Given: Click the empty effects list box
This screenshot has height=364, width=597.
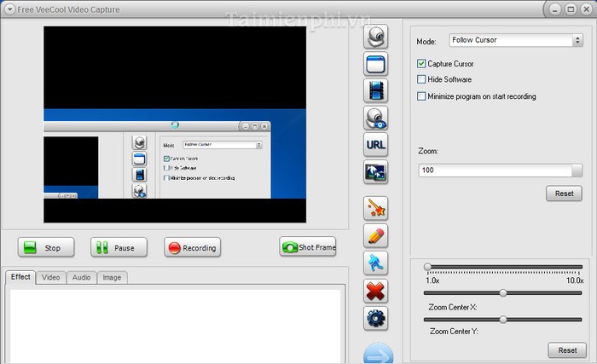Looking at the screenshot, I should coord(176,326).
